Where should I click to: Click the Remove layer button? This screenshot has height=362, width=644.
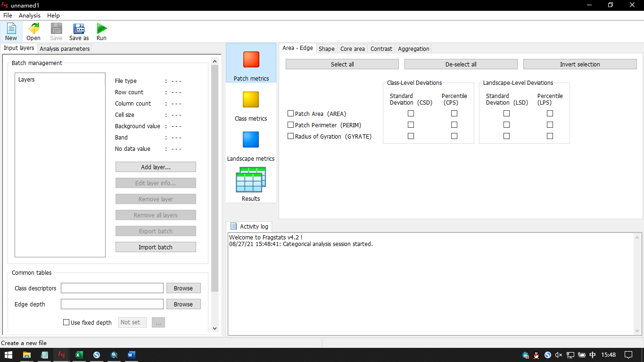156,199
